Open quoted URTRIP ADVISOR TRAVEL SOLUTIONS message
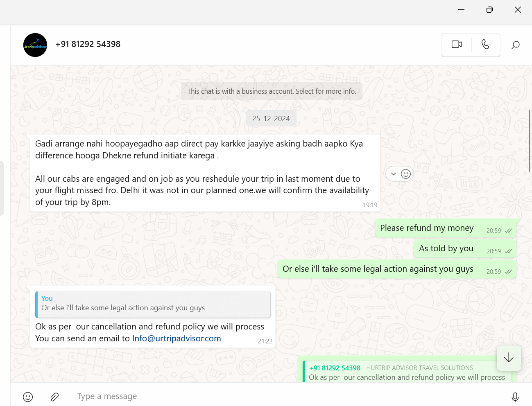The width and height of the screenshot is (532, 406). pos(407,372)
